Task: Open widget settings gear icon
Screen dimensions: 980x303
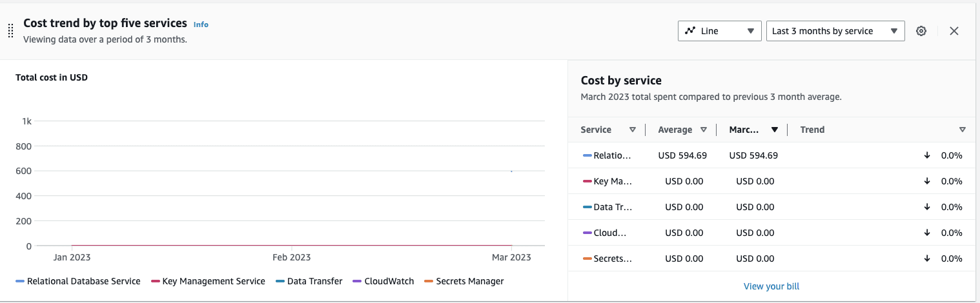Action: 921,31
